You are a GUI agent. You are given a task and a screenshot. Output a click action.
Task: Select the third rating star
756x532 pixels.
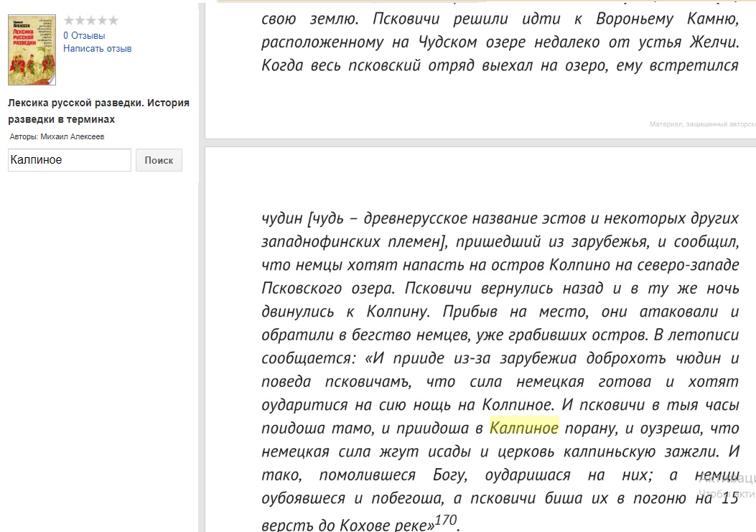(x=91, y=21)
